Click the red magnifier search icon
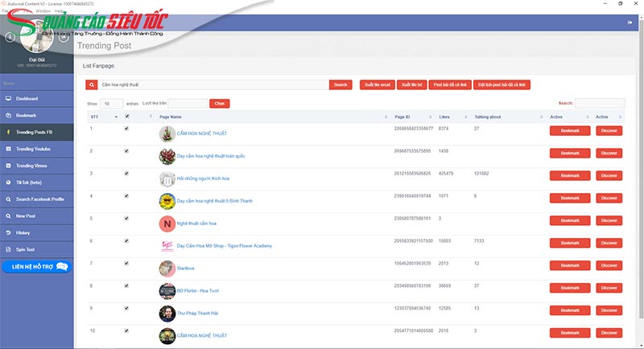Screen dimensions: 644x349 point(93,84)
